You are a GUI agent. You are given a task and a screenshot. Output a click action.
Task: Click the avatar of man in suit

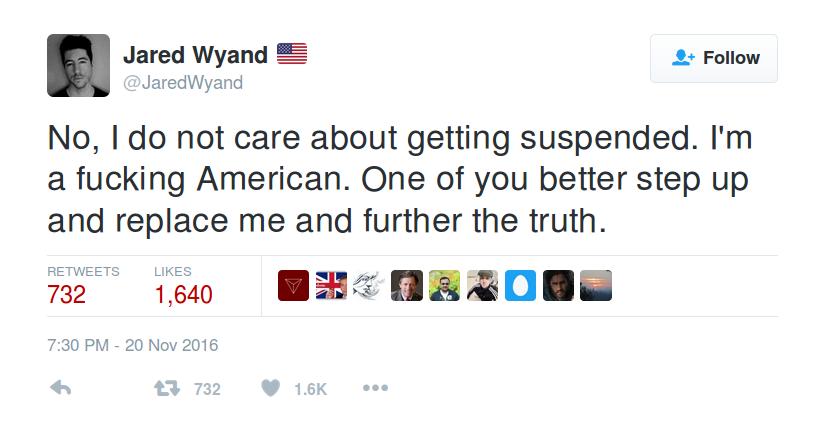[407, 286]
